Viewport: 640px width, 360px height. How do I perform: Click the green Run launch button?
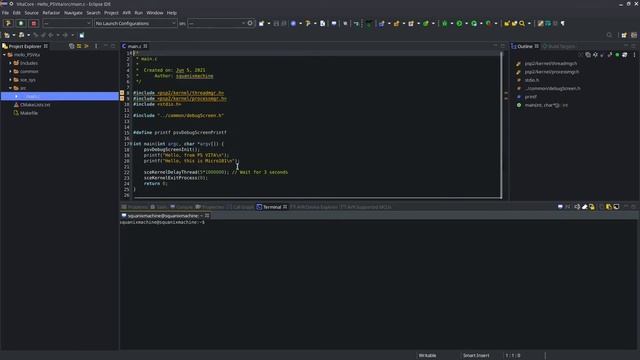click(21, 23)
